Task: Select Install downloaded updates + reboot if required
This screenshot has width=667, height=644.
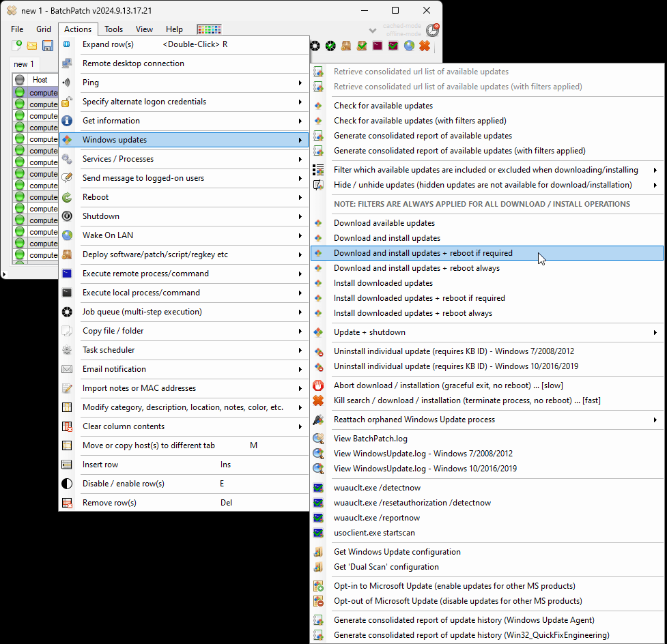Action: [x=419, y=298]
